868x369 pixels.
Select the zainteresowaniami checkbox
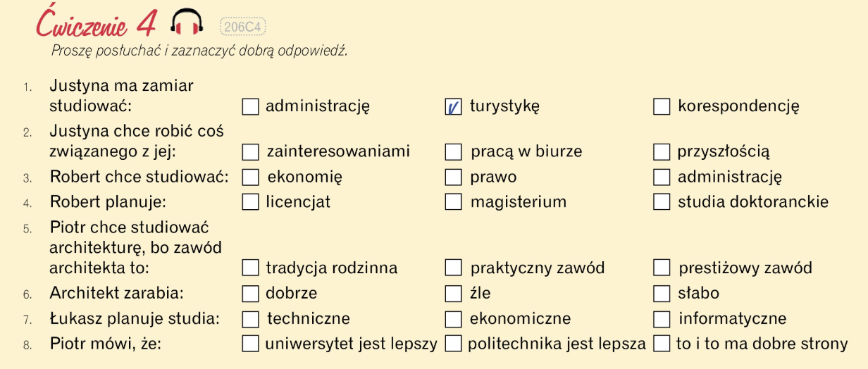250,151
